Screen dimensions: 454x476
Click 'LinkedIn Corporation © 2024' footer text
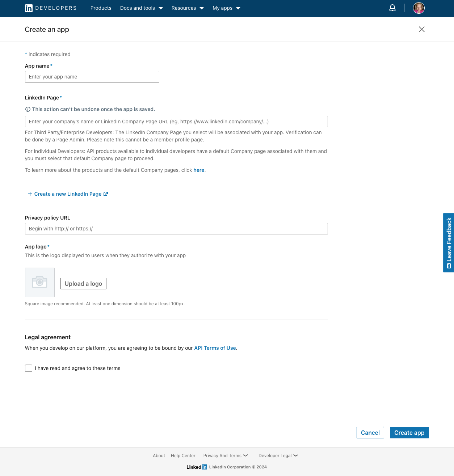(x=238, y=467)
